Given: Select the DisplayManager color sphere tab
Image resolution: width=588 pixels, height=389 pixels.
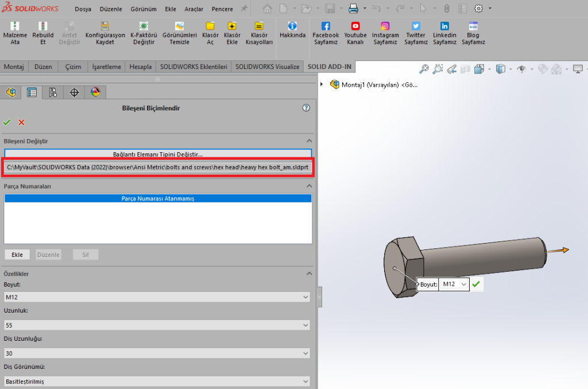Looking at the screenshot, I should point(95,92).
